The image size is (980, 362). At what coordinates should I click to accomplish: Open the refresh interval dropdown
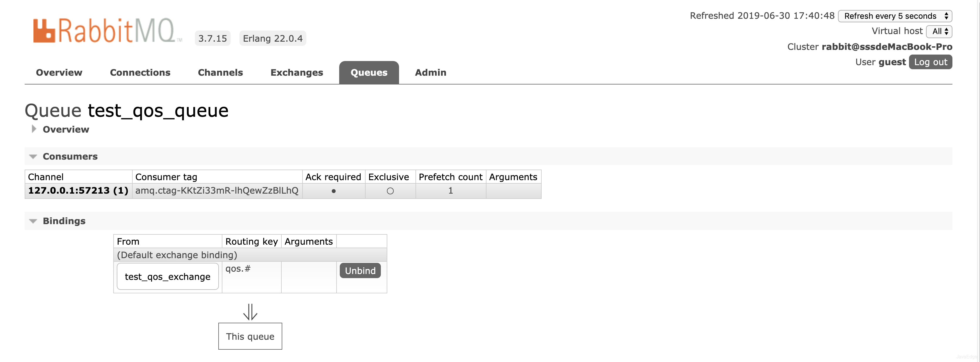pos(895,16)
